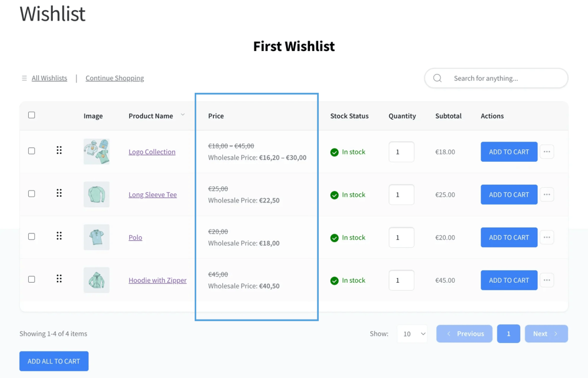This screenshot has width=588, height=378.
Task: Open the Show items-per-page dropdown
Action: pos(412,333)
